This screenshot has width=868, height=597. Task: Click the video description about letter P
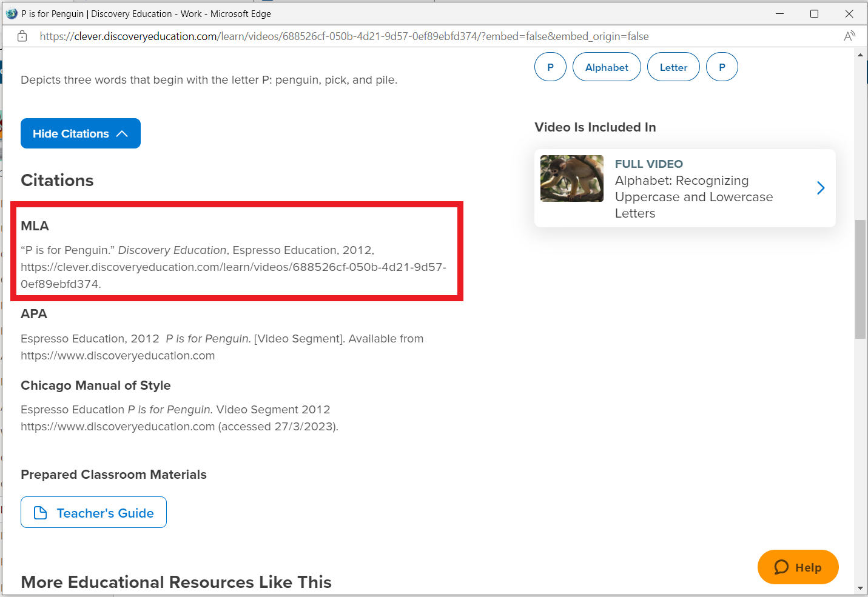[209, 80]
